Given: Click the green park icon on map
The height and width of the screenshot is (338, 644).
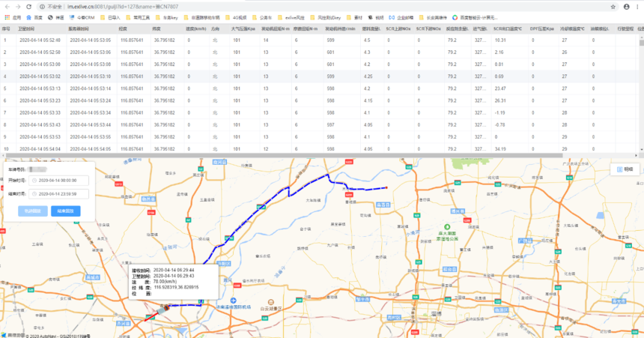Looking at the screenshot, I should pos(447,227).
